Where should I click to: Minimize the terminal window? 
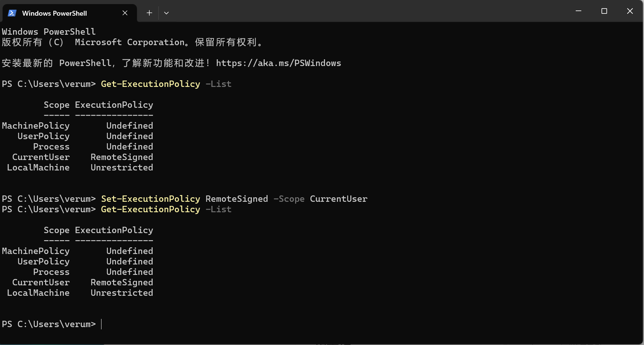pos(578,11)
